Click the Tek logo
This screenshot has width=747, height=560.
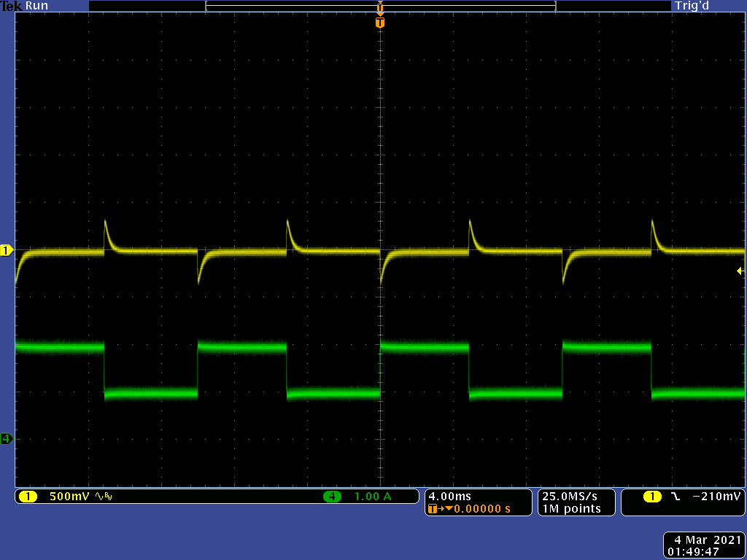tap(12, 6)
